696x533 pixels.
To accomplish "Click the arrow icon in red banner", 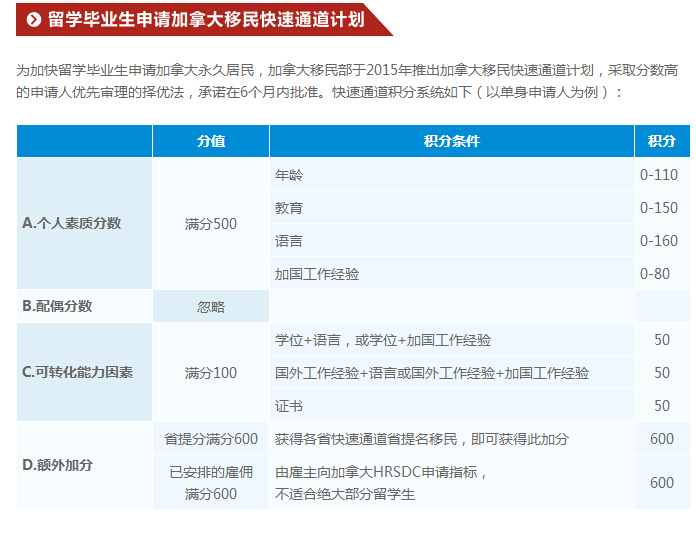I will 34,20.
